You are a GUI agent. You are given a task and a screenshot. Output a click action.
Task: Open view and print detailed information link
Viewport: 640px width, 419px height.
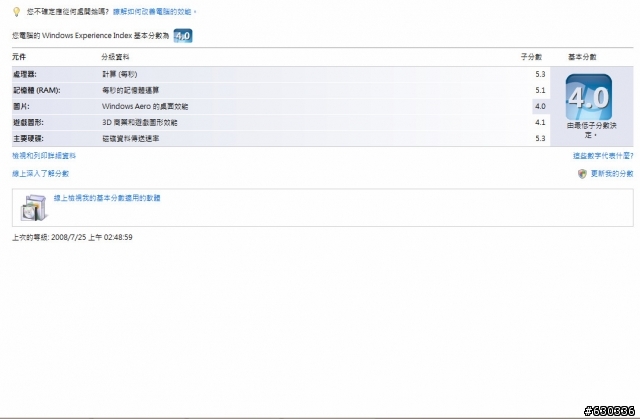(44, 155)
